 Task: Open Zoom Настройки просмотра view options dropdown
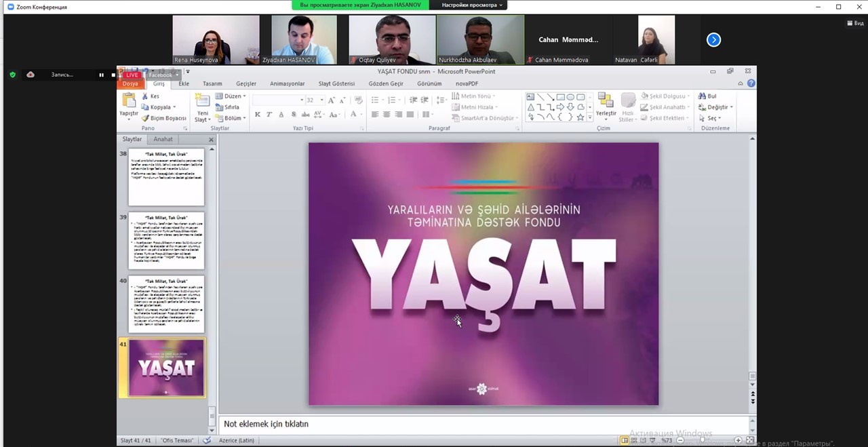[x=472, y=5]
